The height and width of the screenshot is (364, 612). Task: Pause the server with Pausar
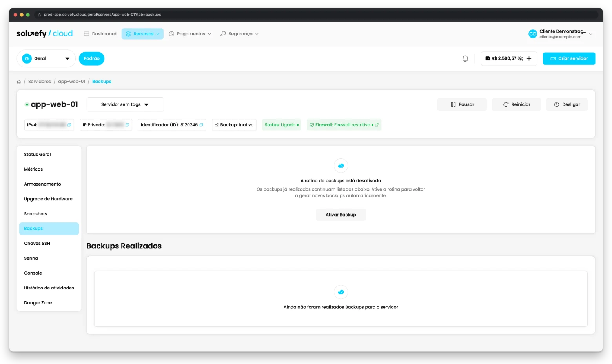462,104
